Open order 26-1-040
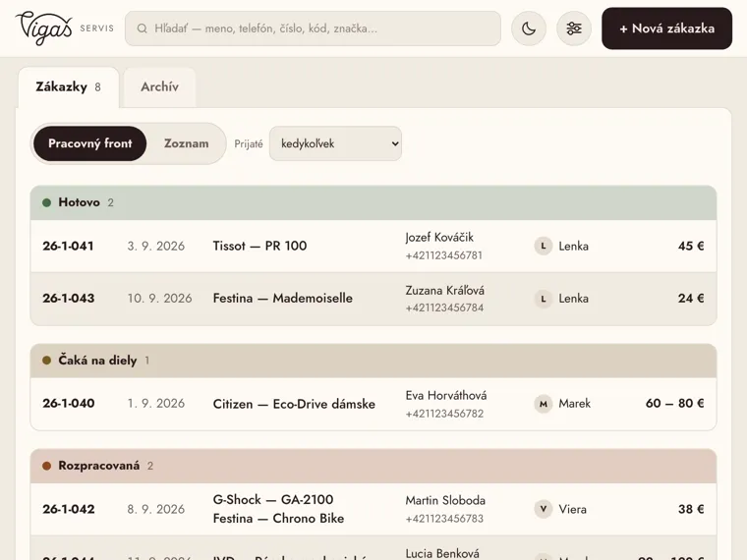 (373, 404)
